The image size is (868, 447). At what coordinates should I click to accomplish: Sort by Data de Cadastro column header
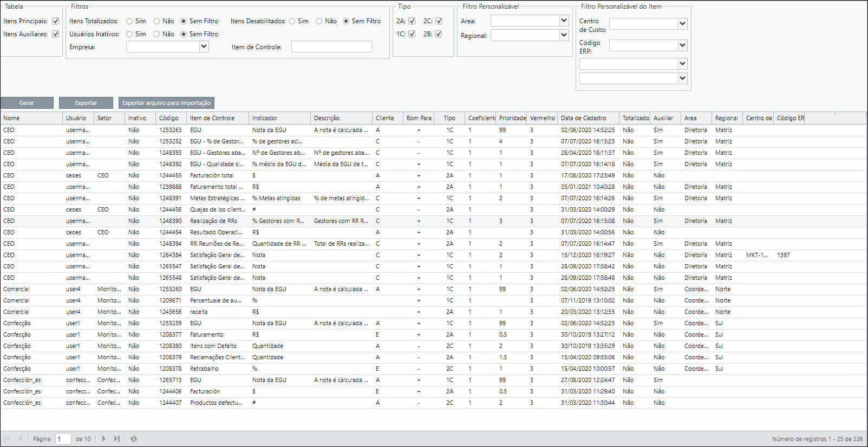589,118
